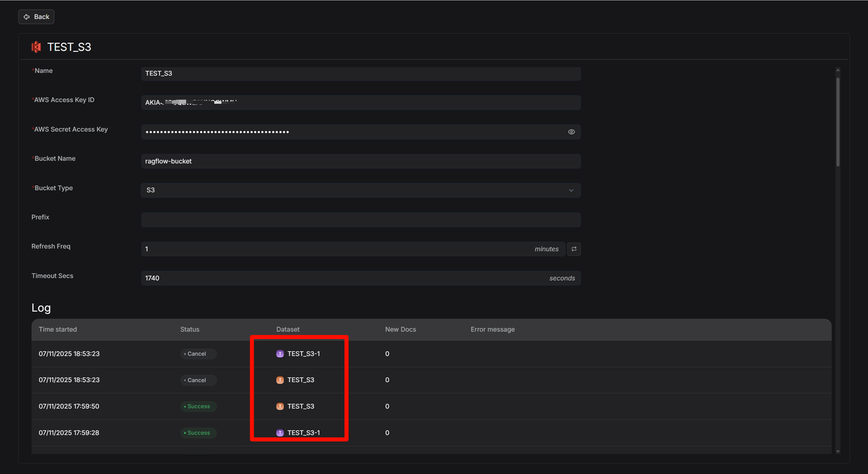868x474 pixels.
Task: Click the empty Prefix input field
Action: [x=361, y=220]
